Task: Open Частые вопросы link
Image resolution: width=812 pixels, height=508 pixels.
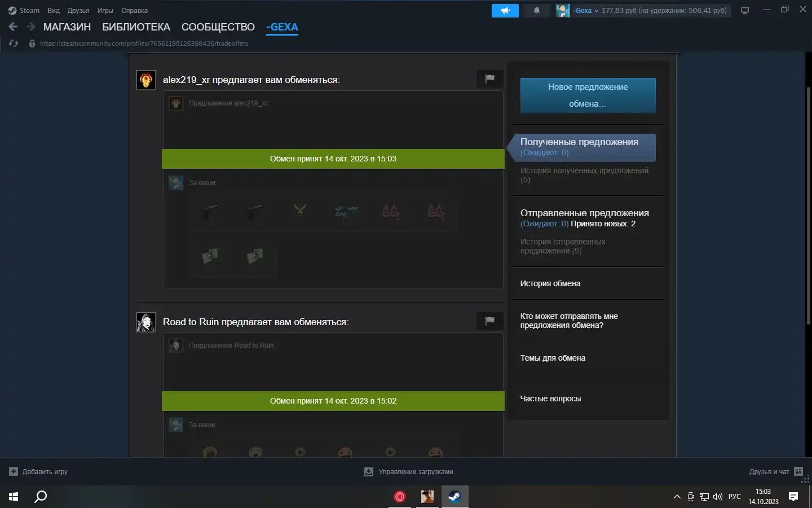Action: tap(550, 398)
